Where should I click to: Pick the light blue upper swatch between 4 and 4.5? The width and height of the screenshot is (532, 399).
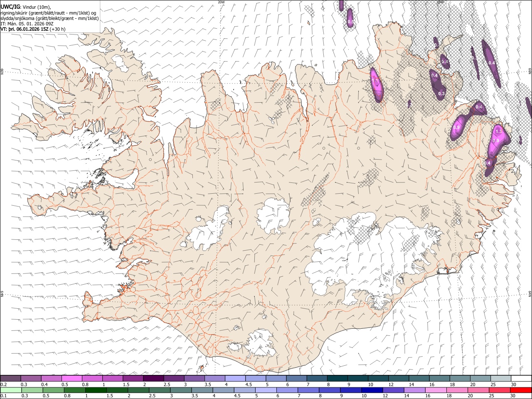coord(235,378)
